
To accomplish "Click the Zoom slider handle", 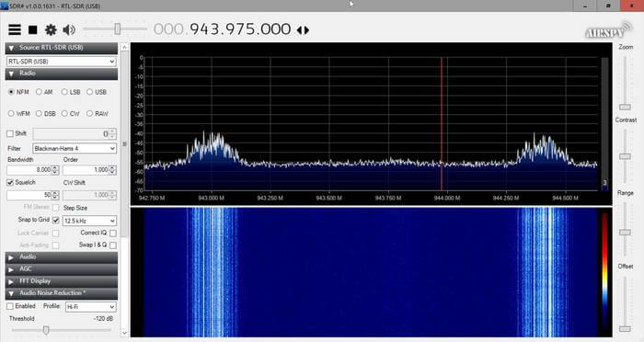I will pos(625,107).
